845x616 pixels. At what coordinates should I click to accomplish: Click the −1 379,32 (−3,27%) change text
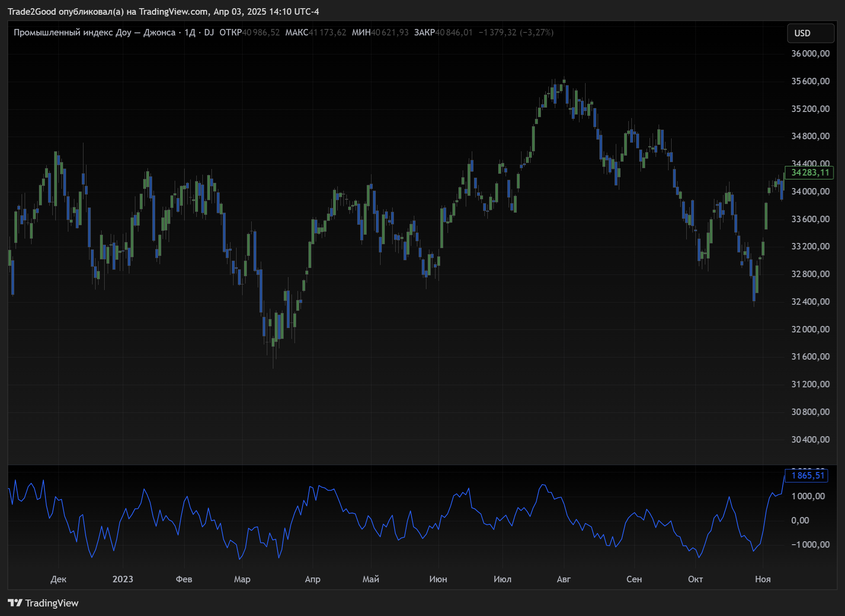click(516, 32)
